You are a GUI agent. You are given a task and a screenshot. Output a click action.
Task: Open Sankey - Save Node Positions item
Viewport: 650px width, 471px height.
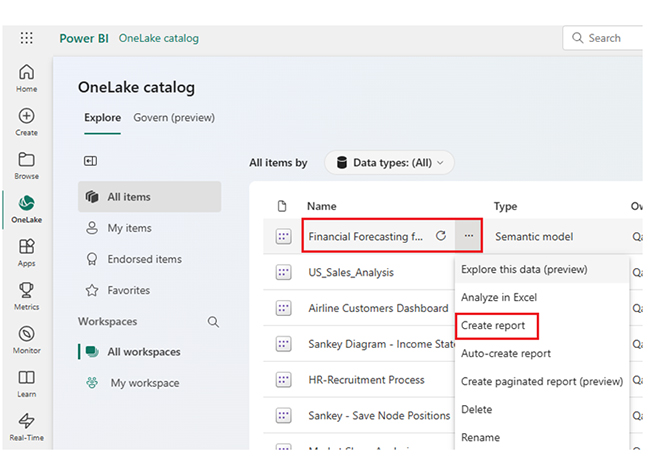[379, 415]
